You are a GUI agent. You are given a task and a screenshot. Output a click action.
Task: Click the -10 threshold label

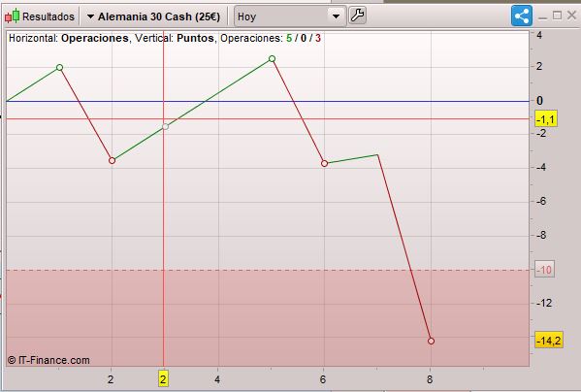click(x=545, y=270)
